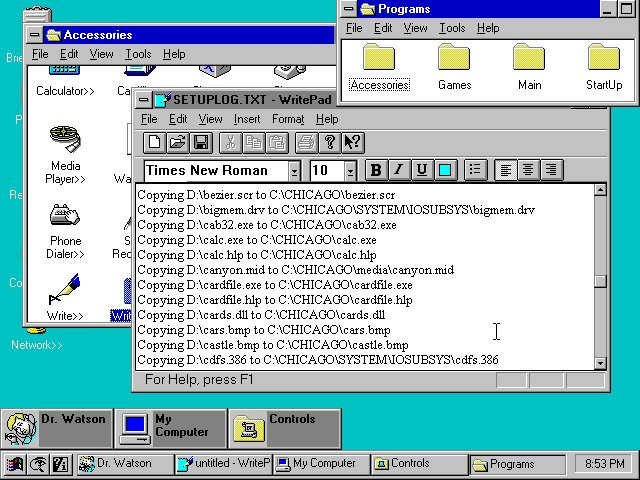The image size is (640, 480).
Task: Click the Controls desktop tile
Action: pyautogui.click(x=284, y=429)
